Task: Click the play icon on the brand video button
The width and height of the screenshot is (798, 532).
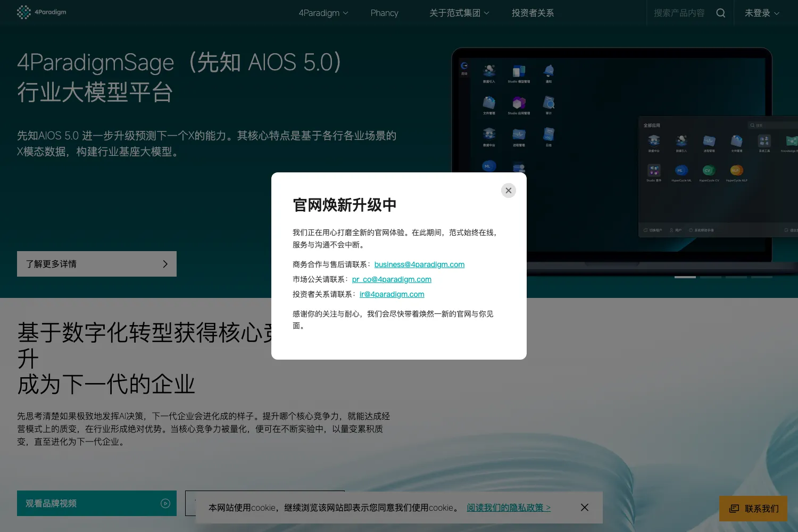Action: pyautogui.click(x=165, y=503)
